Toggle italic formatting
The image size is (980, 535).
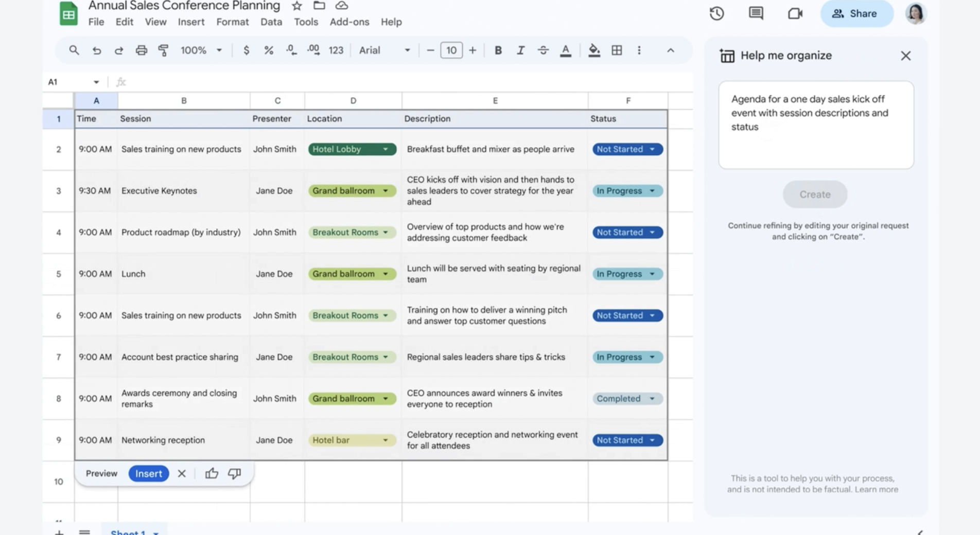pyautogui.click(x=520, y=50)
